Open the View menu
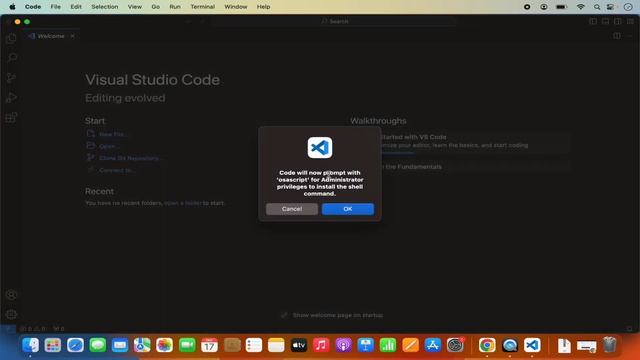The width and height of the screenshot is (640, 360). click(135, 7)
